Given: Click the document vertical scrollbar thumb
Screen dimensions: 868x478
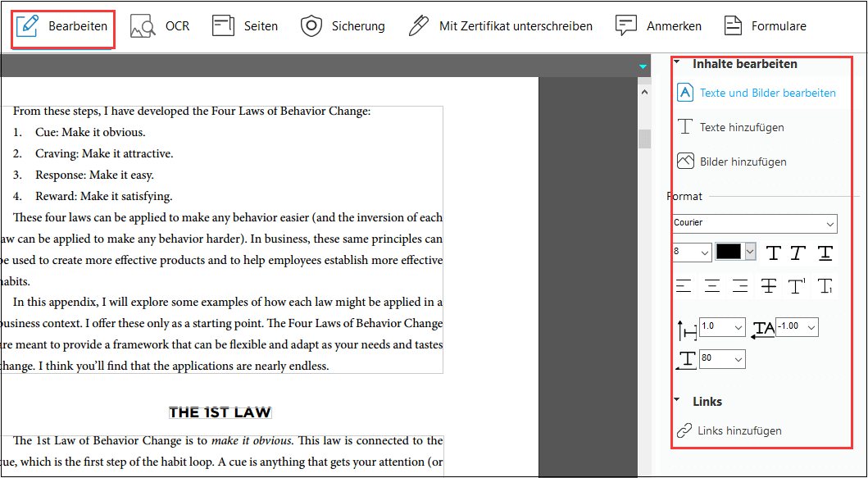Looking at the screenshot, I should [x=644, y=139].
